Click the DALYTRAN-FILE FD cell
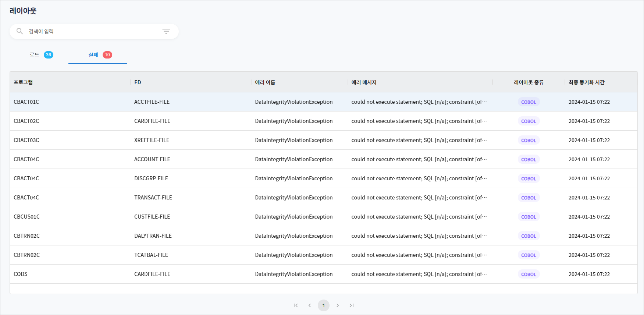 point(153,236)
